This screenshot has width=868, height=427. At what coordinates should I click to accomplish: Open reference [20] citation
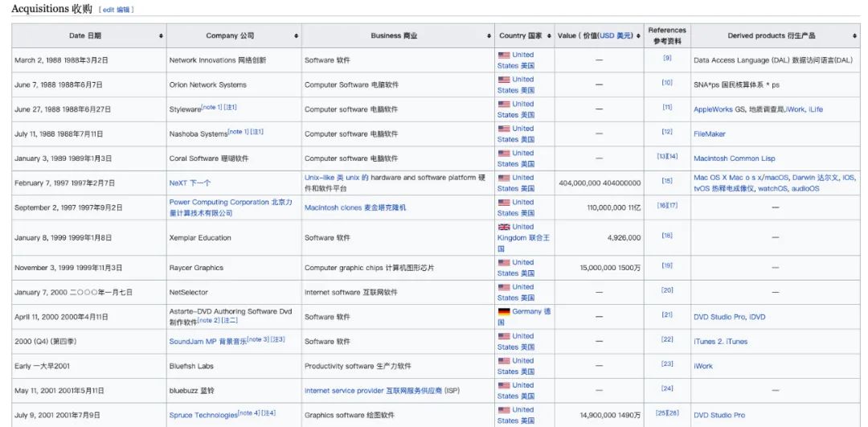667,290
